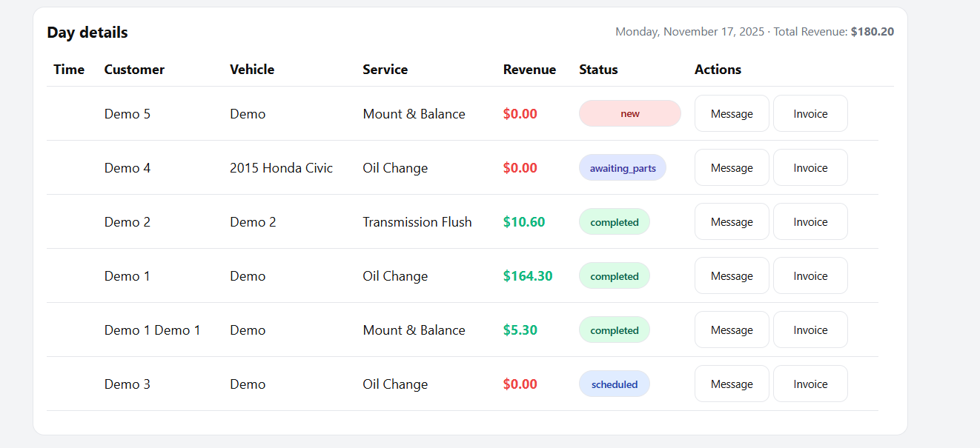Click the 'scheduled' status badge
Viewport: 980px width, 448px height.
[614, 384]
